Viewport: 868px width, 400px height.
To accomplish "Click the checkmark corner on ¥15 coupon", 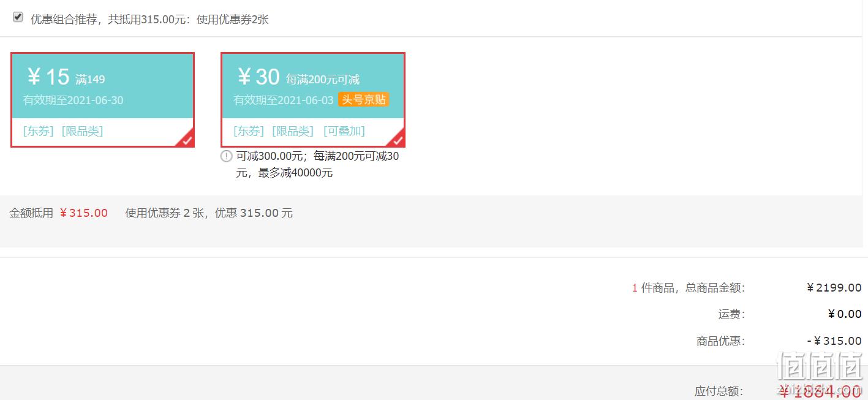I will pyautogui.click(x=186, y=139).
